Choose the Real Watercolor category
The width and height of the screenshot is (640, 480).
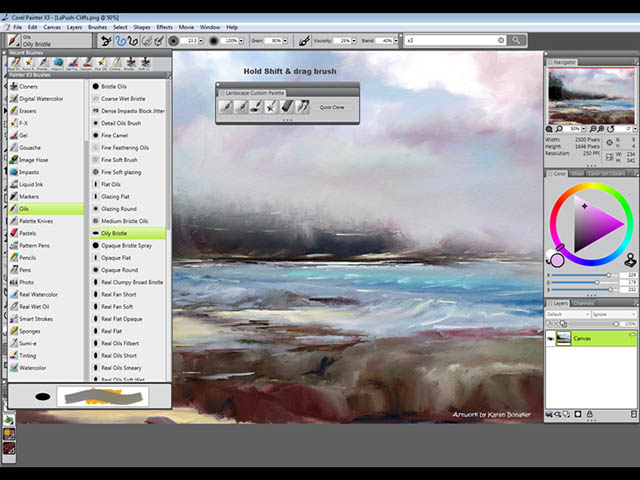tap(45, 295)
